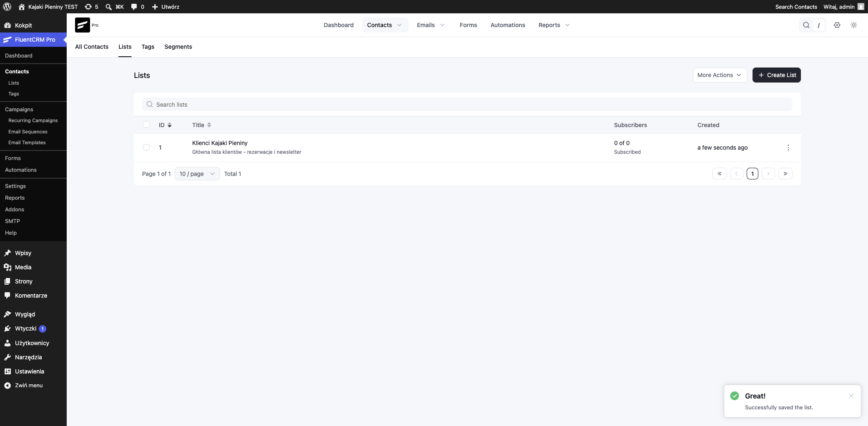Viewport: 868px width, 426px height.
Task: Open Forms in top navigation
Action: 468,25
